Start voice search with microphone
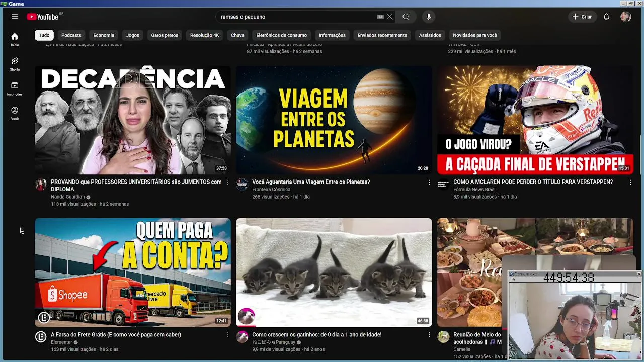 [x=429, y=17]
